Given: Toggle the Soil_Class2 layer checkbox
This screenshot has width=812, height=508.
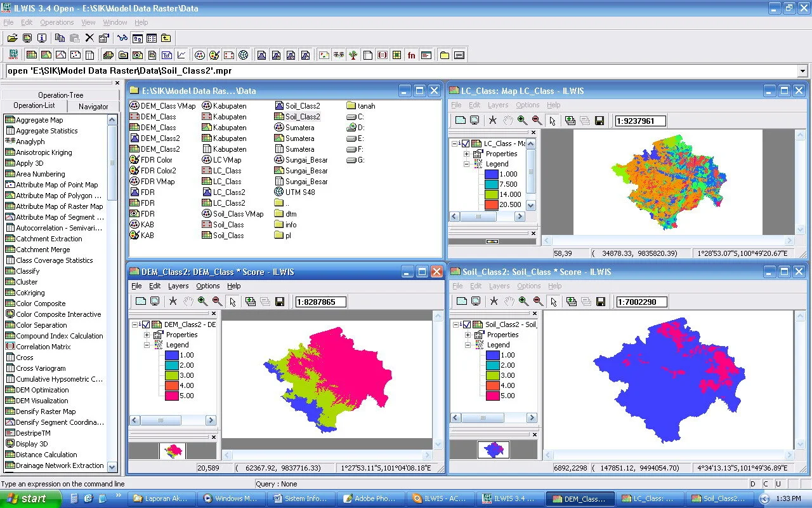Looking at the screenshot, I should [467, 324].
